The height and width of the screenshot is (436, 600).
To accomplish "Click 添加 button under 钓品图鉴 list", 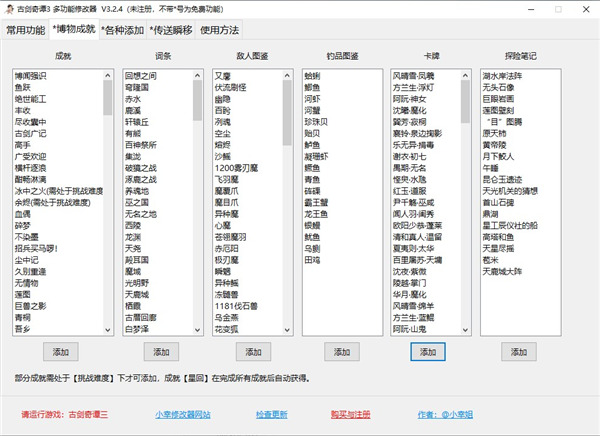I will (342, 352).
